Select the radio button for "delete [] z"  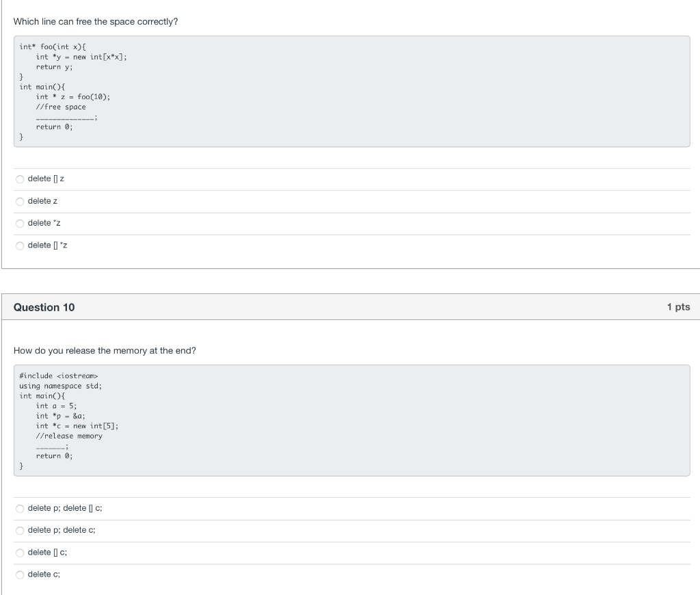pyautogui.click(x=20, y=178)
